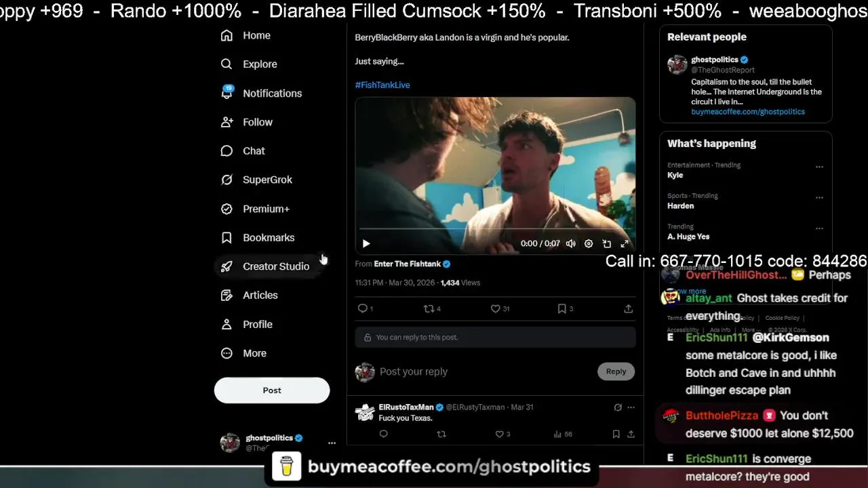Click the 1,434 Views count
The height and width of the screenshot is (488, 868).
tap(460, 283)
